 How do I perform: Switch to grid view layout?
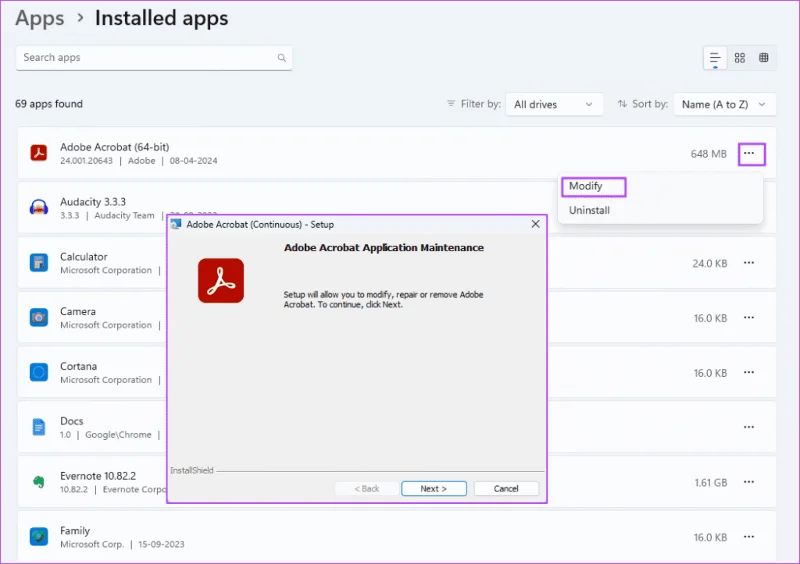point(740,58)
